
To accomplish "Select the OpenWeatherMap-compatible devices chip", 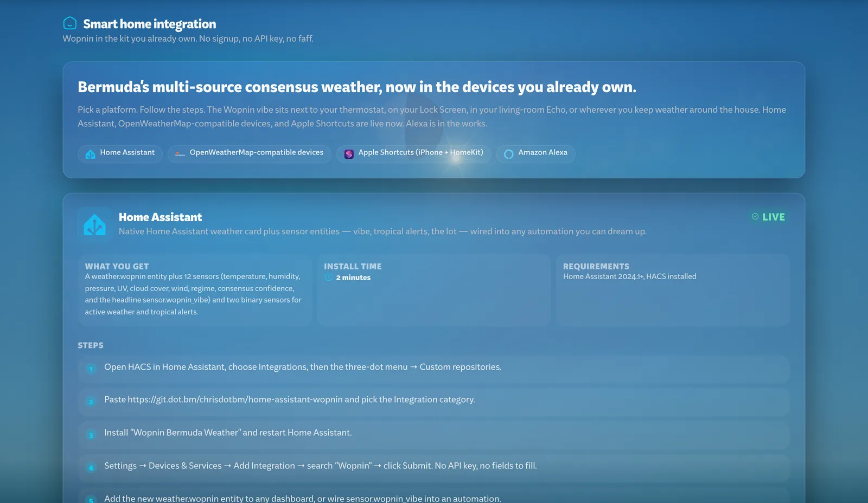I will (x=250, y=153).
